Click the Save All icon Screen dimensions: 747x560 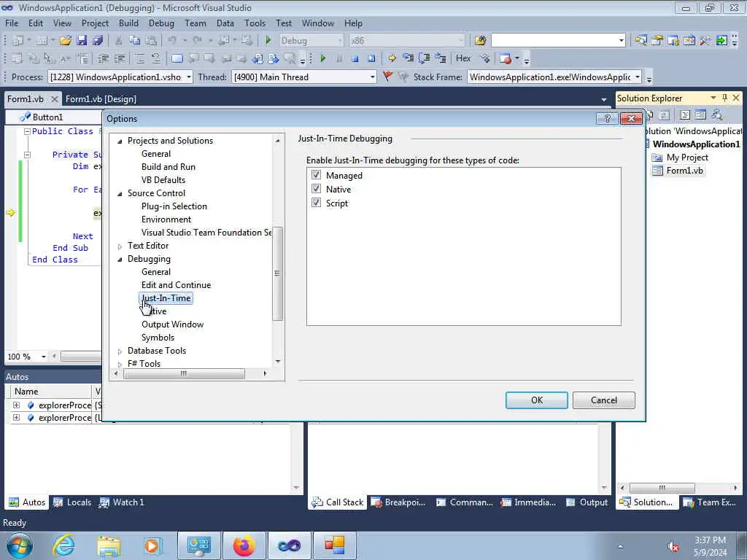click(x=98, y=41)
